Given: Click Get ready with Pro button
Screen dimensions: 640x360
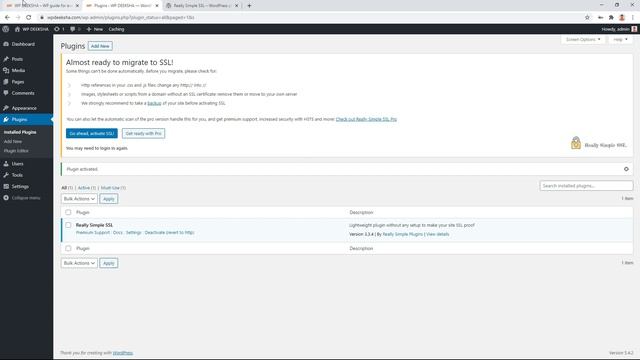Looking at the screenshot, I should point(143,133).
